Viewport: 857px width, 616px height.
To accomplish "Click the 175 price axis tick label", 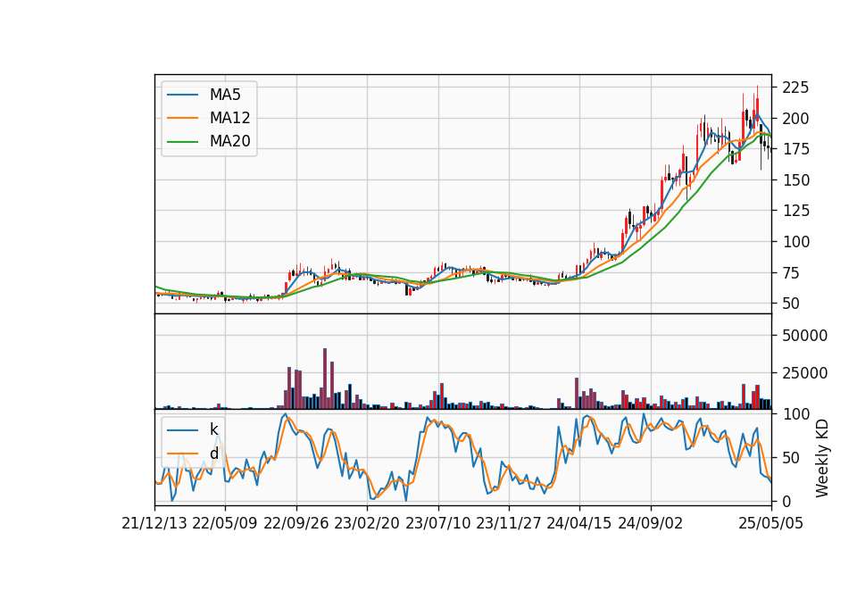I will coord(795,149).
